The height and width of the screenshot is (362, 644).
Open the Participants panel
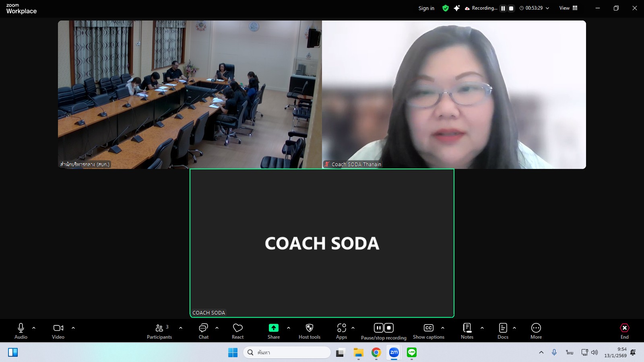[x=159, y=331]
